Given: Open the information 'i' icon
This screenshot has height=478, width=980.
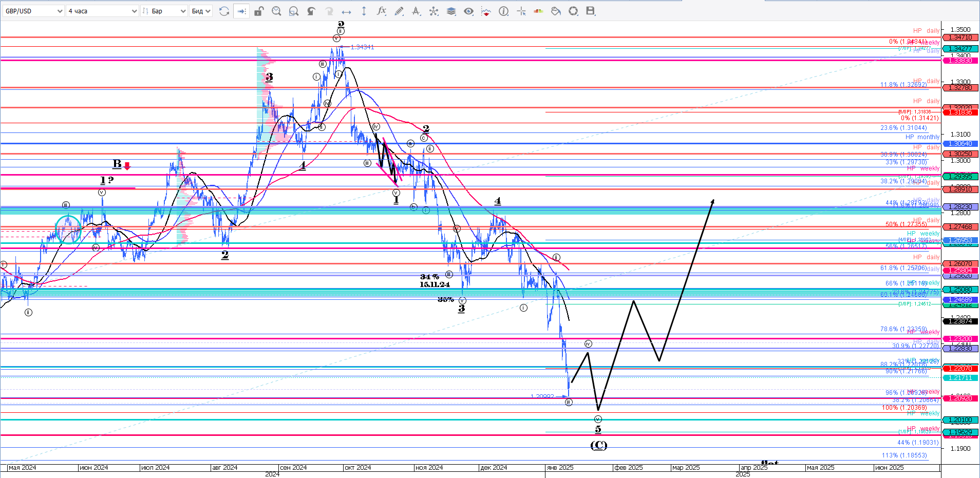Looking at the screenshot, I should [x=503, y=11].
